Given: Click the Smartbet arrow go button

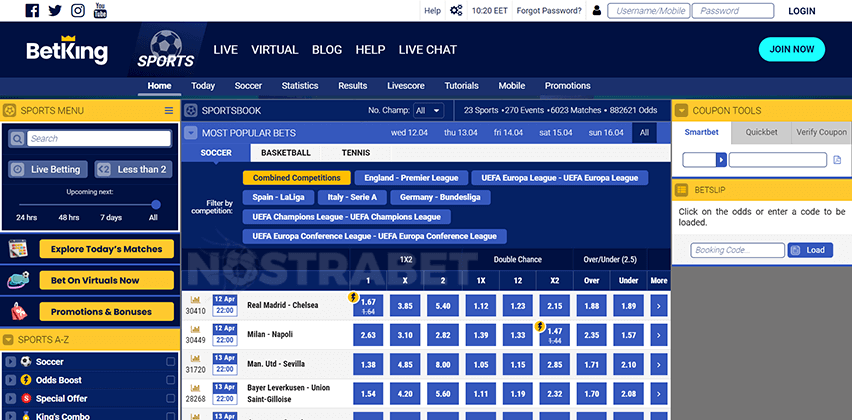Looking at the screenshot, I should coord(721,160).
